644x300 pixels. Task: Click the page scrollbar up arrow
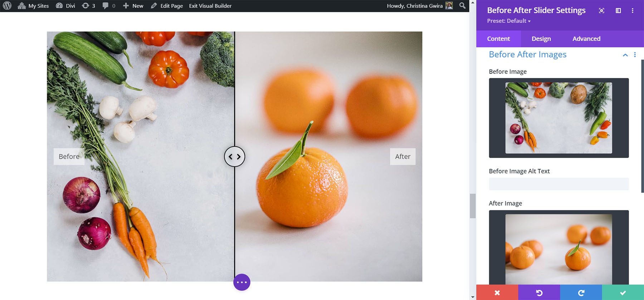pos(473,3)
